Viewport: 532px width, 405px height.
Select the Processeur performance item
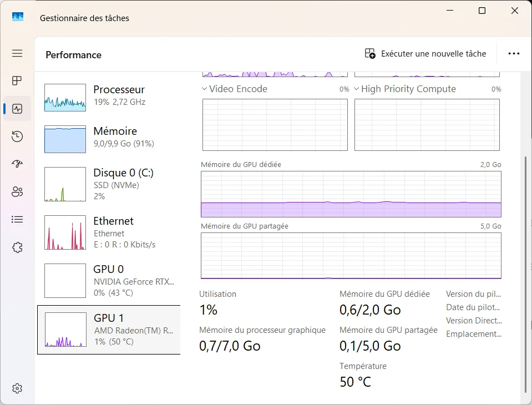point(109,97)
